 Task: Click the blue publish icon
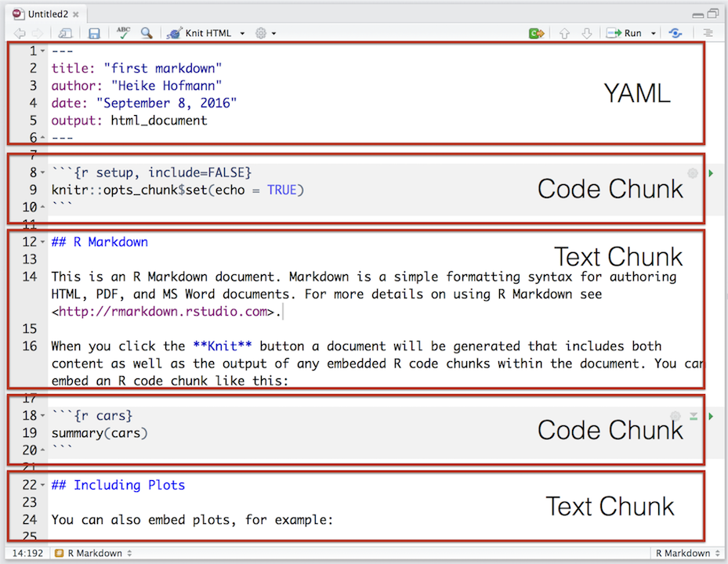coord(675,34)
